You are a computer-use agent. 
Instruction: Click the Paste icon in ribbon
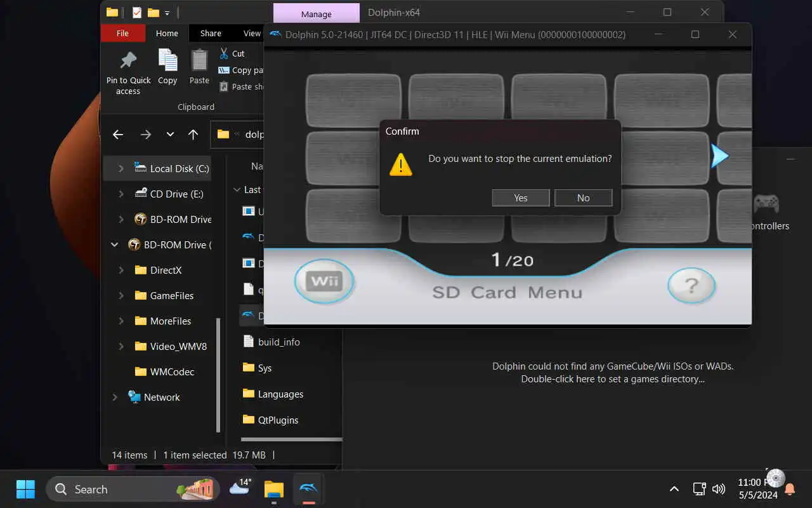click(199, 60)
